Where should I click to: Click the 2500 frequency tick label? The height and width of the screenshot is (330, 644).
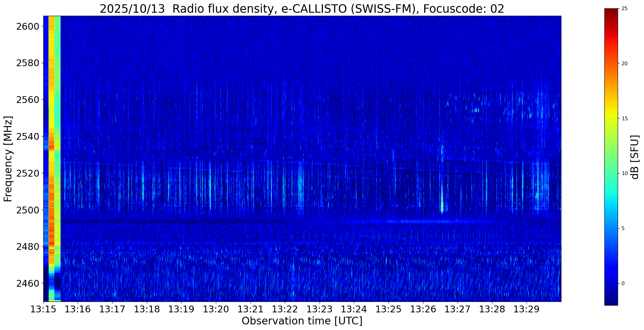[28, 210]
